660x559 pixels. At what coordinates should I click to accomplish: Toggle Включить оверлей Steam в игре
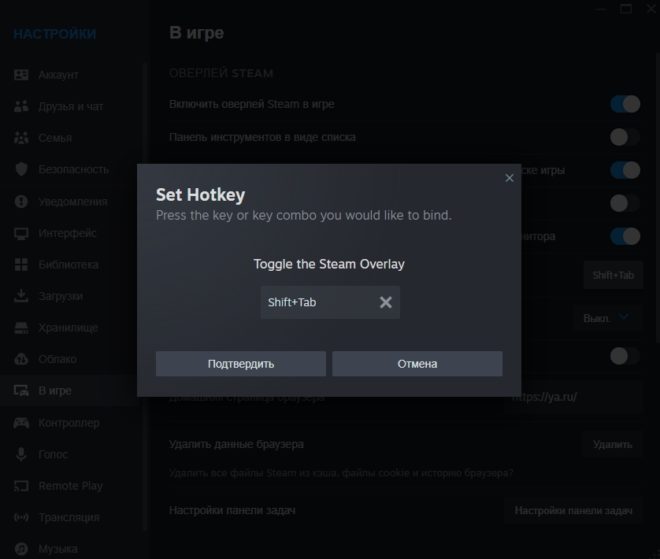[x=625, y=104]
